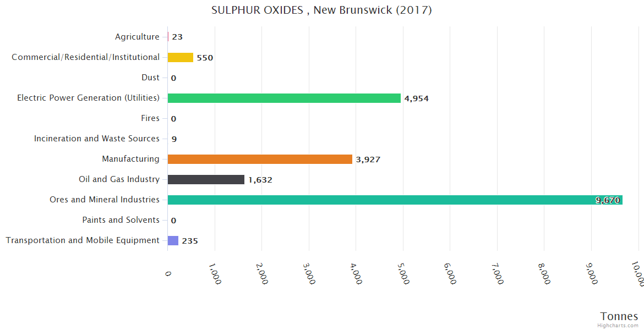Click the Dust category label

pyautogui.click(x=150, y=78)
